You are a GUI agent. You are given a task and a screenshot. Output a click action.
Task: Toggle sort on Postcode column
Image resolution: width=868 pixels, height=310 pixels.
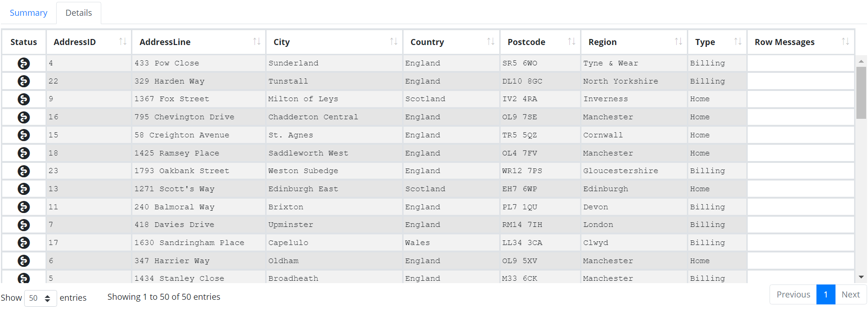(x=571, y=42)
